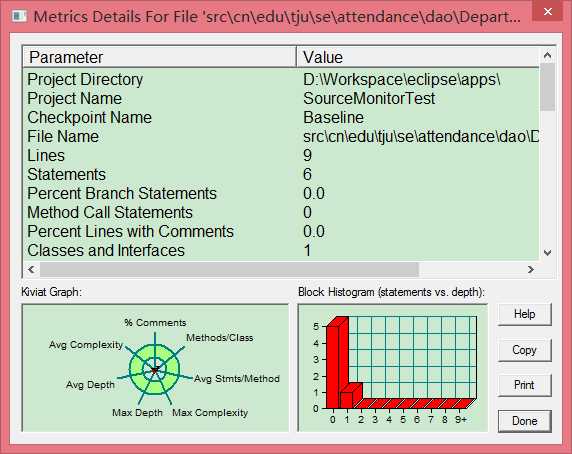
Task: Click the Methods/Class Kiviat label
Action: (x=220, y=338)
